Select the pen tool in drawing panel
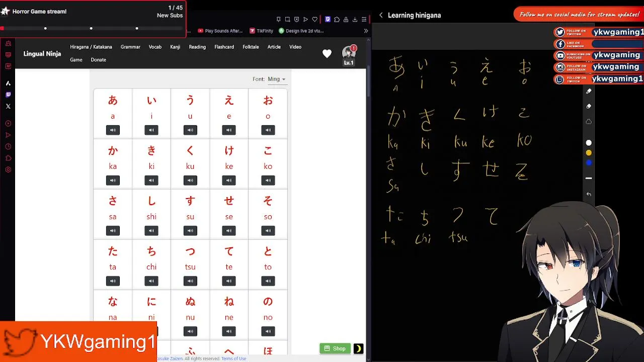Screen dimensions: 644x362 point(589,91)
